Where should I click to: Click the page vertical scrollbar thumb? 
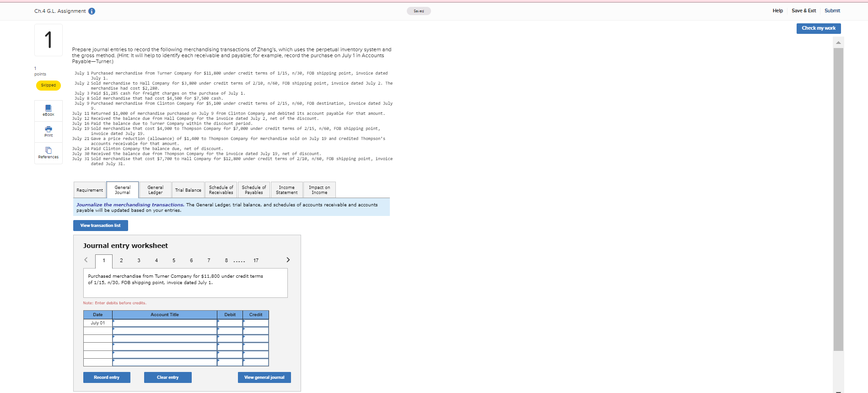click(838, 199)
